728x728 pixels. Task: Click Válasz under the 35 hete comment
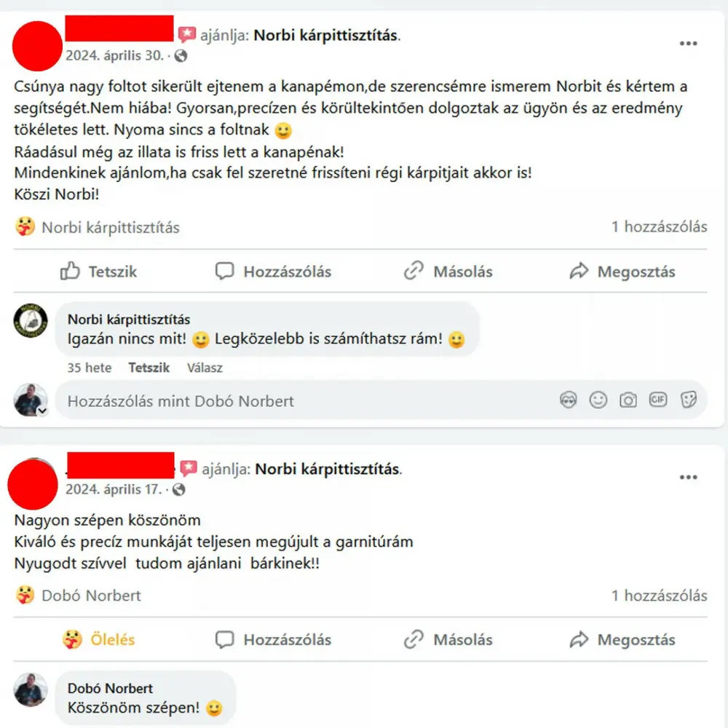click(x=205, y=368)
